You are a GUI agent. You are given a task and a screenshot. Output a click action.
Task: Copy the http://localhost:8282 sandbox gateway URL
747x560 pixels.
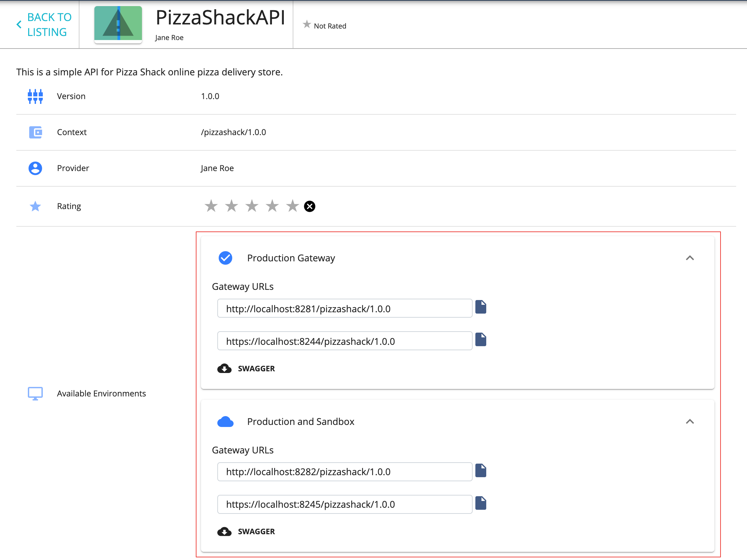coord(481,471)
